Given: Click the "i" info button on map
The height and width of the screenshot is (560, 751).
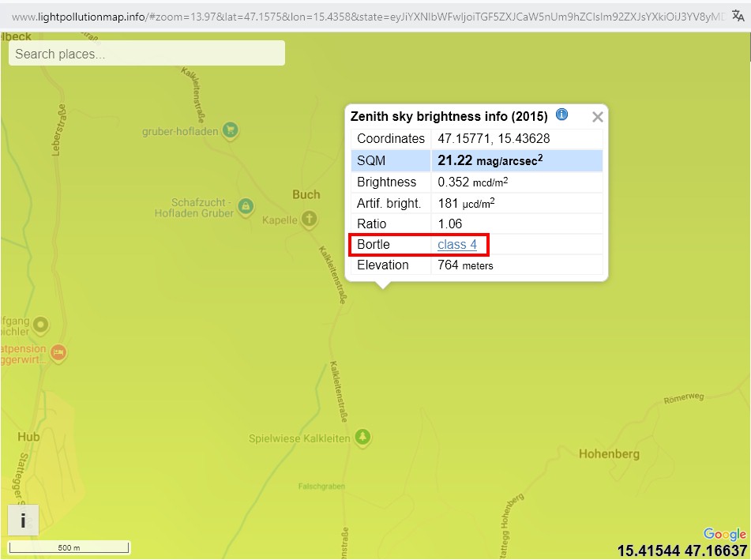Looking at the screenshot, I should coord(23,521).
